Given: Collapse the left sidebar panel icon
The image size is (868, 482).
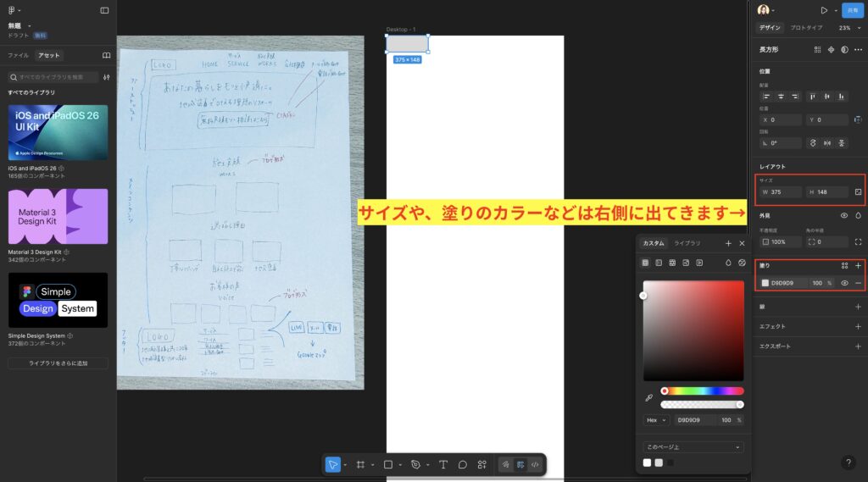Looking at the screenshot, I should [104, 10].
